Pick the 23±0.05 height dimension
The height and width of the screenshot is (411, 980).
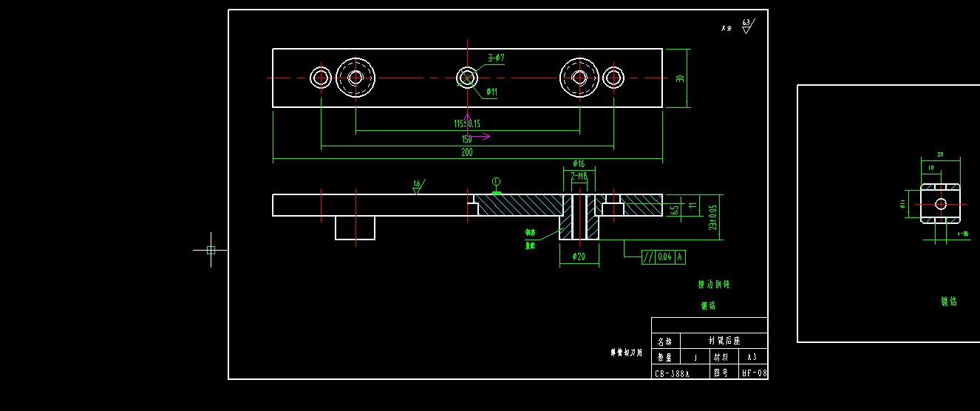pos(713,218)
